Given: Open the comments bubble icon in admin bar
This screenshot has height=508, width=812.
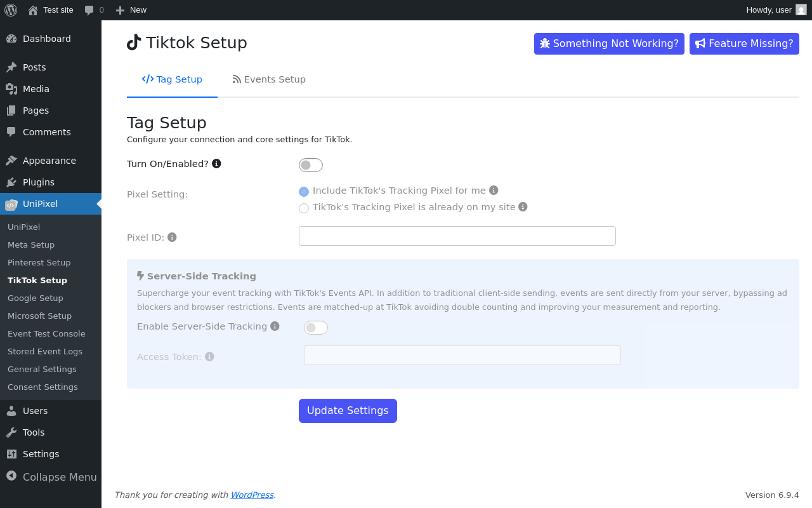Looking at the screenshot, I should 89,10.
